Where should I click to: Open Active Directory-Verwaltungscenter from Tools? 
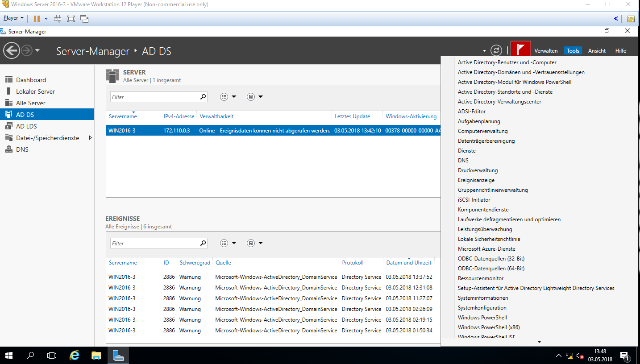click(x=499, y=102)
